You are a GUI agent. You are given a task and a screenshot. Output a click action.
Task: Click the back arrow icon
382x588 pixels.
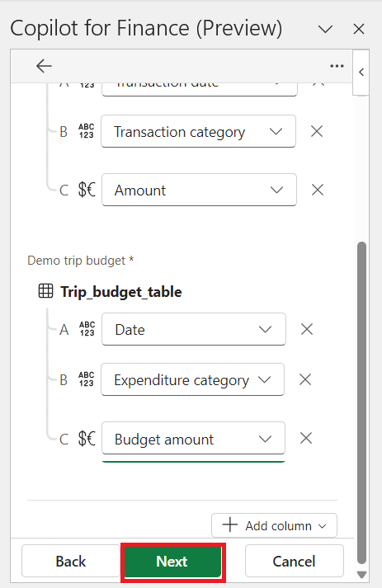coord(44,66)
